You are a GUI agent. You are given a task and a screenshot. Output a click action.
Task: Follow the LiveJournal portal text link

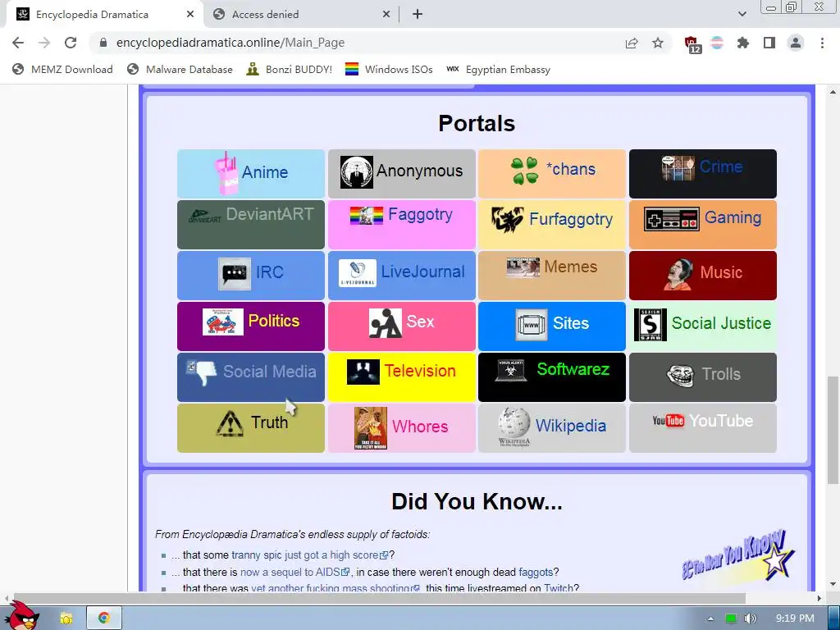click(x=422, y=272)
